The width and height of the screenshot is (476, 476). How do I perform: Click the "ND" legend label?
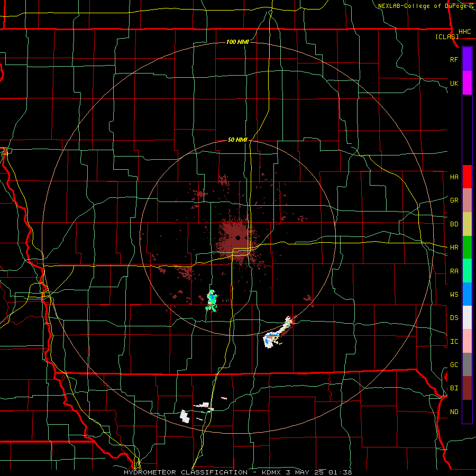[x=454, y=412]
